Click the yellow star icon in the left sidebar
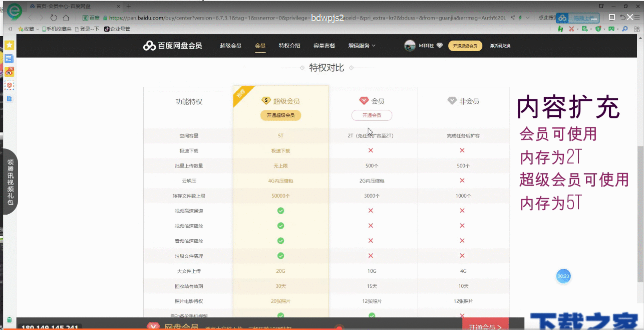644x330 pixels. (10, 45)
